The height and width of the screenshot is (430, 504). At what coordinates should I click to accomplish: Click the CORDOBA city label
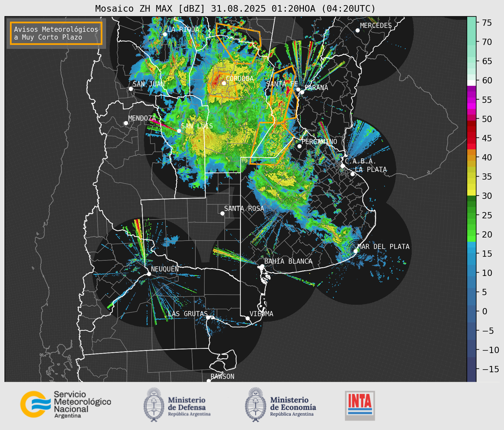(x=240, y=79)
